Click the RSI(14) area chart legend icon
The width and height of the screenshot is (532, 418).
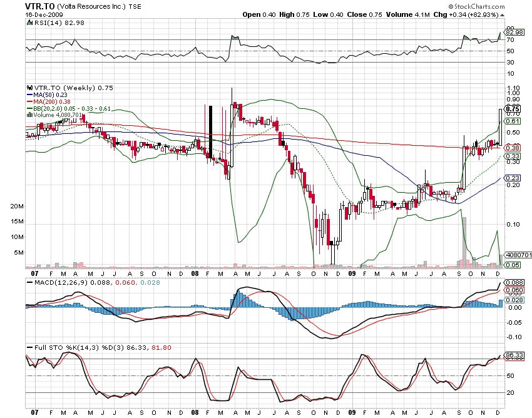[x=30, y=23]
